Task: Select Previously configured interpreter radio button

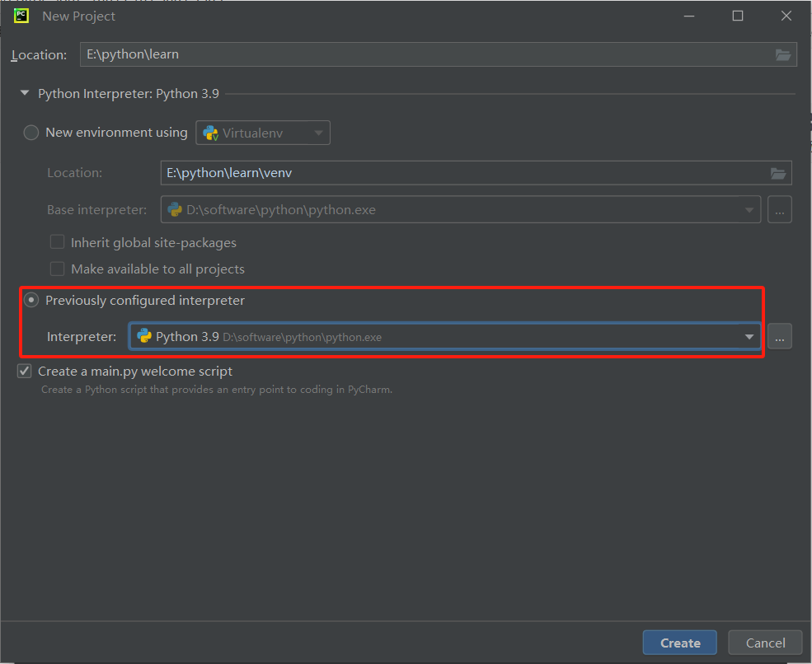Action: pos(31,300)
